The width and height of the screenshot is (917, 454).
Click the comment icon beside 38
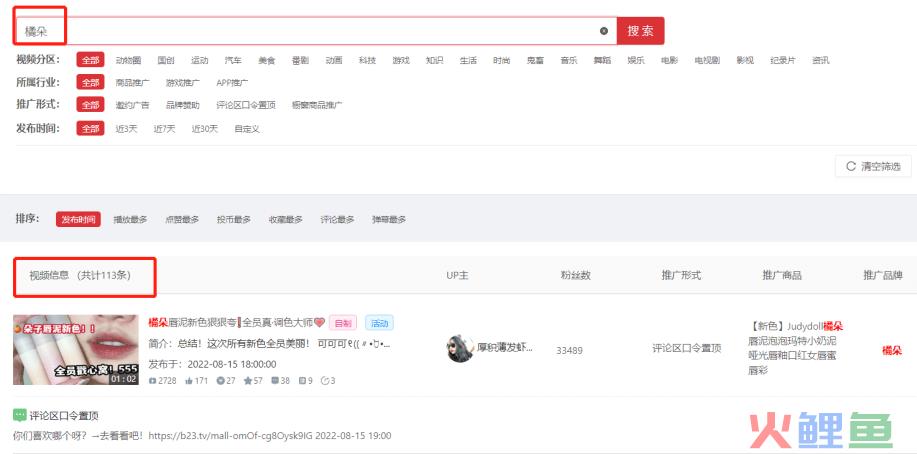(274, 381)
